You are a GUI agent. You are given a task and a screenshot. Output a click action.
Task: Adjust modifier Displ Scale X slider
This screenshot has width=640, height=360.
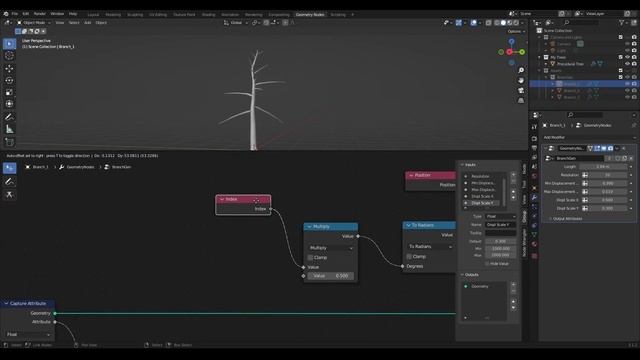tap(607, 200)
